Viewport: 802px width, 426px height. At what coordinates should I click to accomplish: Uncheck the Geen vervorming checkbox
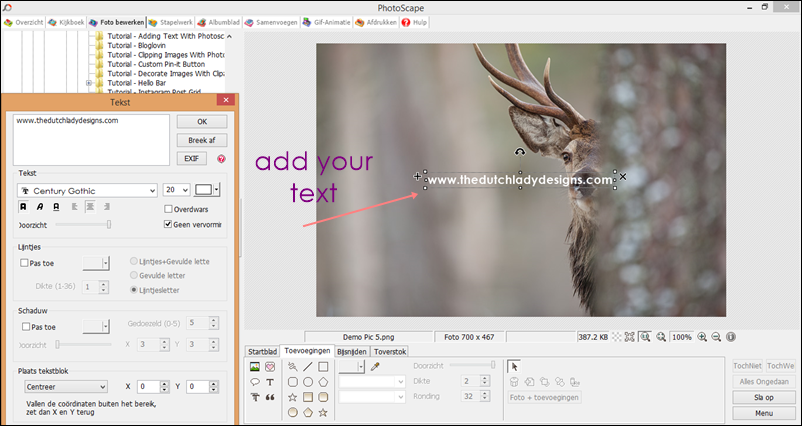point(168,225)
